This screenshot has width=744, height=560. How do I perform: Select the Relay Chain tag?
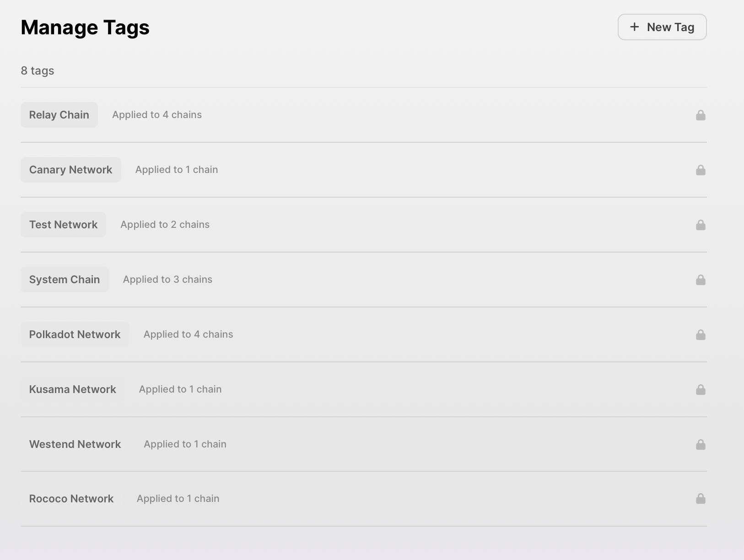coord(59,115)
